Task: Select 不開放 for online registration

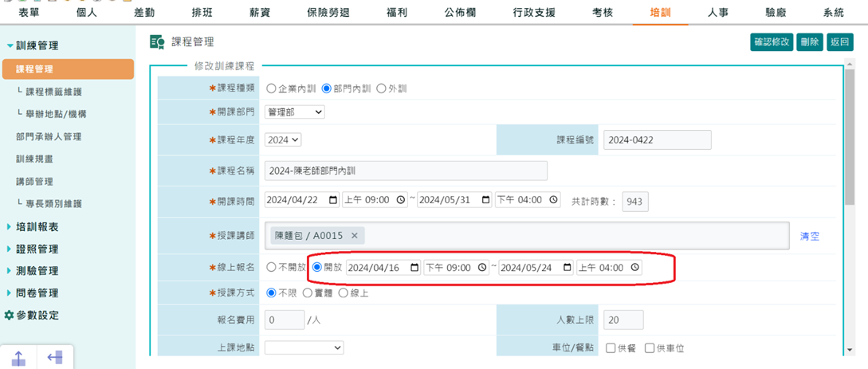Action: 271,267
